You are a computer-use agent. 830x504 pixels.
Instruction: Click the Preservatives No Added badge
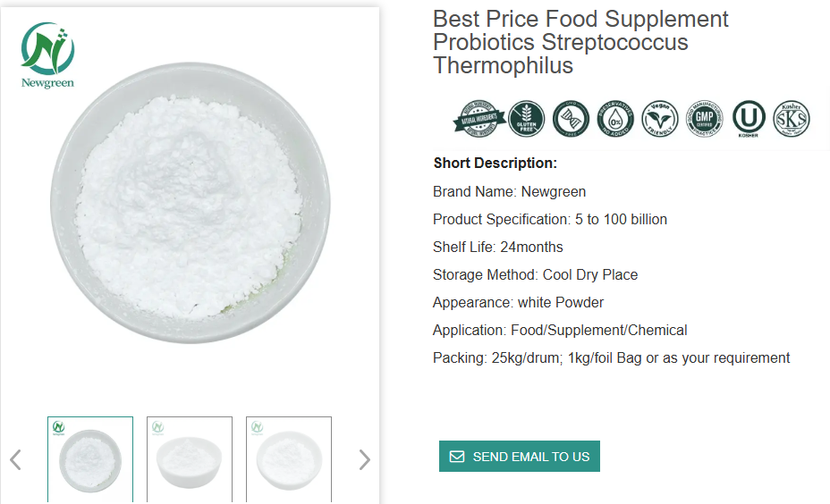(x=615, y=119)
